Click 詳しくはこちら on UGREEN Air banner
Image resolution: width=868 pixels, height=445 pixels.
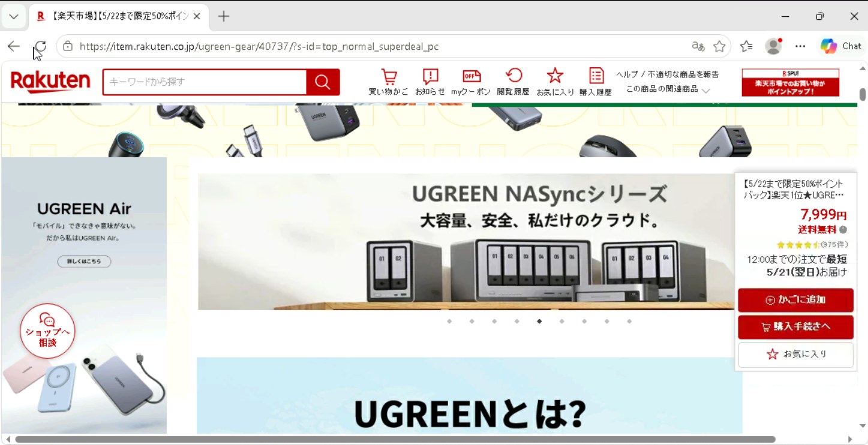click(84, 261)
